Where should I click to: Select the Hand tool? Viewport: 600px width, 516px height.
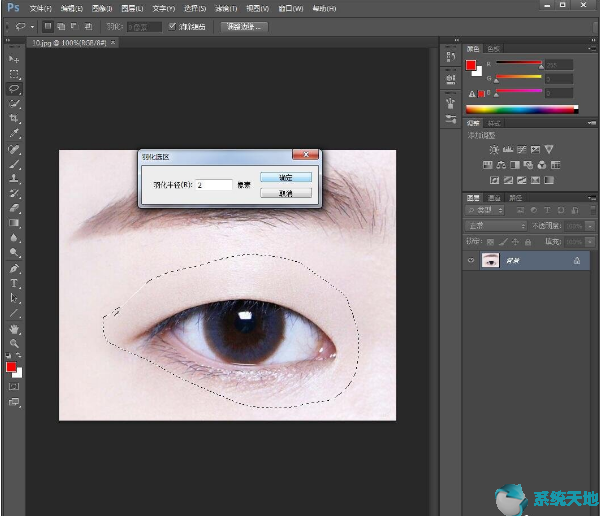pos(14,328)
